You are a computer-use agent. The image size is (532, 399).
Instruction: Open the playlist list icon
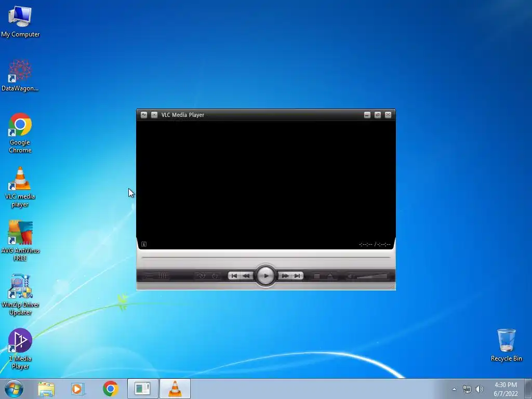coord(149,276)
